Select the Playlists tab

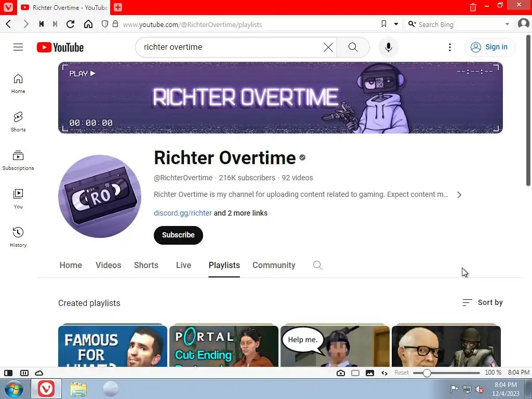[x=224, y=265]
